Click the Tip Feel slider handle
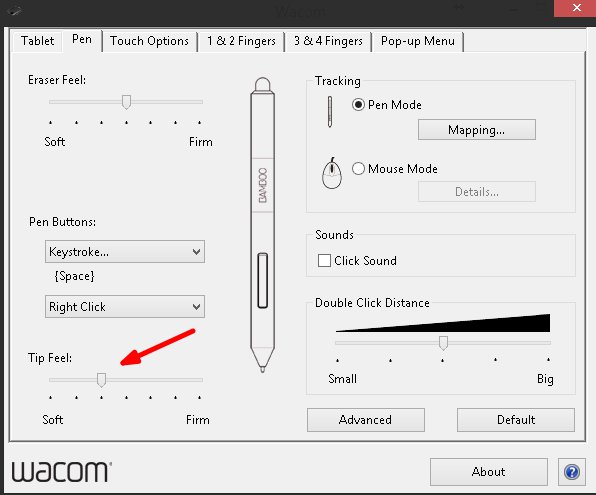The width and height of the screenshot is (596, 495). 101,380
